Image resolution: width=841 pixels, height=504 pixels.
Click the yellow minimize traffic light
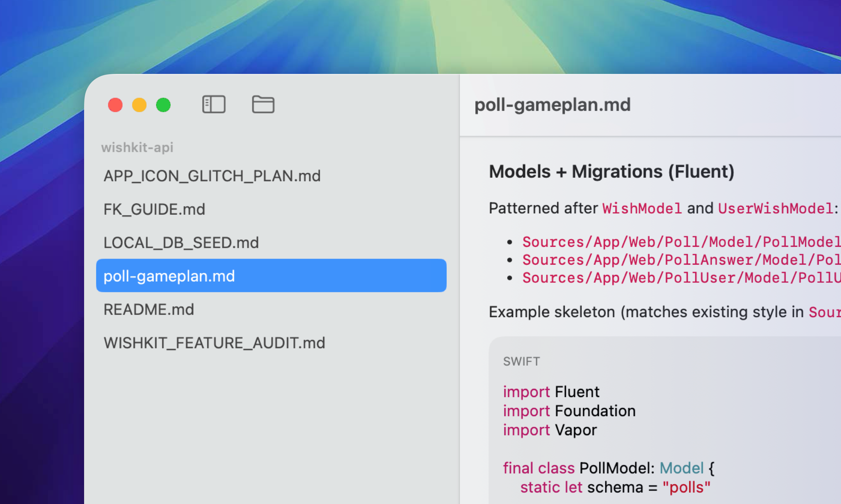coord(139,105)
